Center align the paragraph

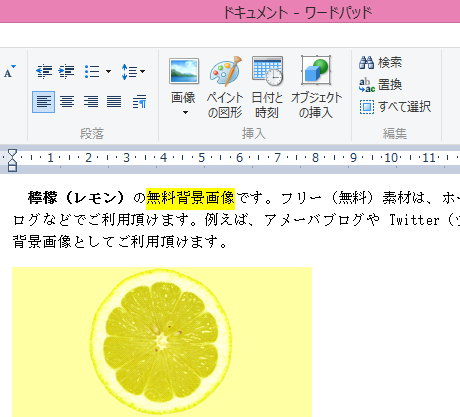[x=67, y=102]
